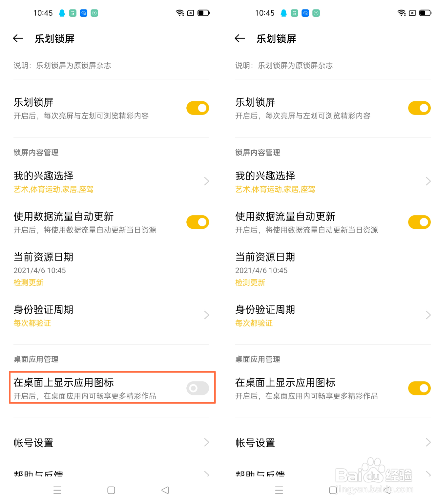
Task: Click the back arrow beside 乐划锁屏 title
Action: [x=18, y=38]
